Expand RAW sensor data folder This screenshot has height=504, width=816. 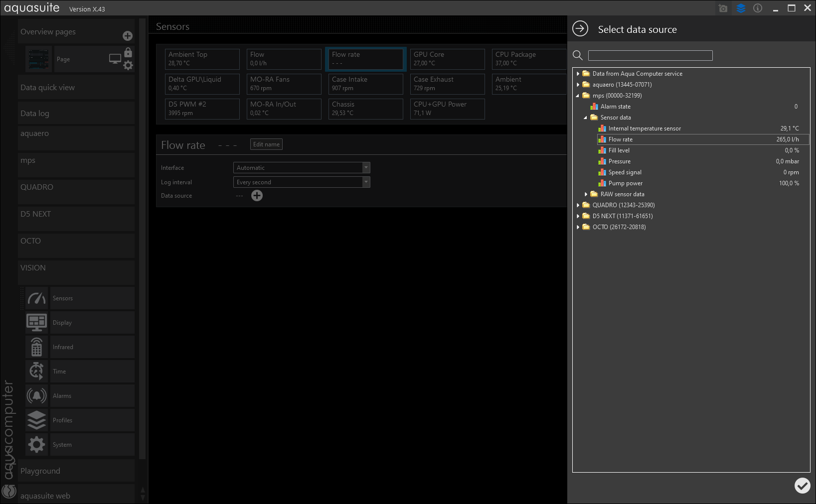tap(586, 194)
